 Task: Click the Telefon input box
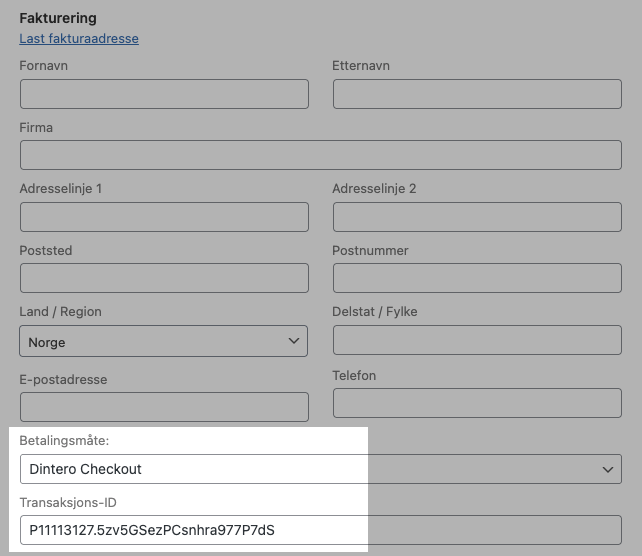(x=477, y=403)
